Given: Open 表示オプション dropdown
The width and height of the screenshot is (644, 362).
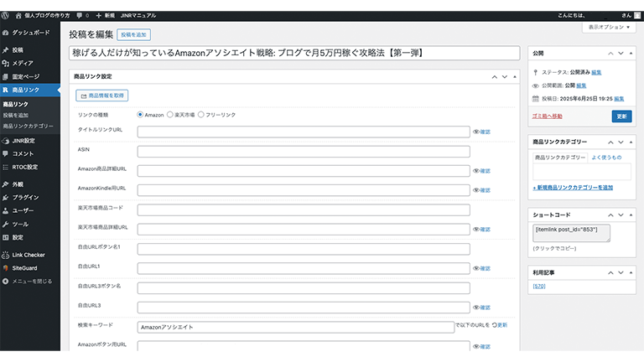Looking at the screenshot, I should (x=609, y=27).
